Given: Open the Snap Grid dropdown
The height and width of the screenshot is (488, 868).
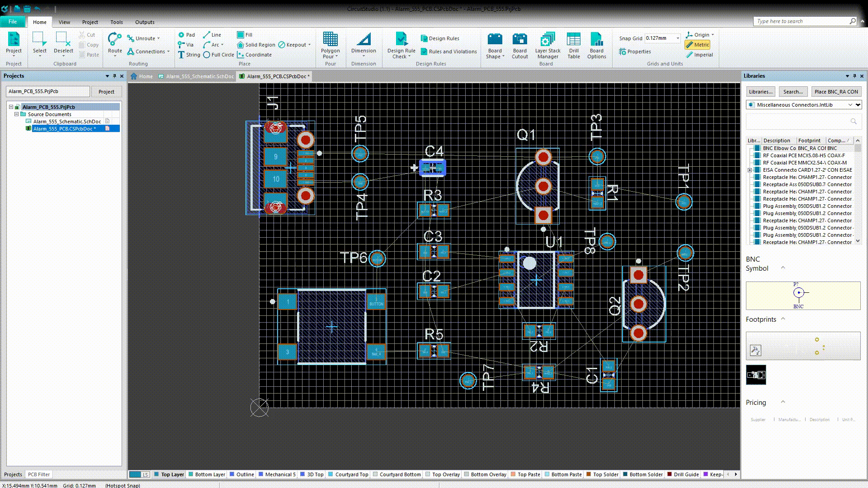Looking at the screenshot, I should tap(677, 38).
